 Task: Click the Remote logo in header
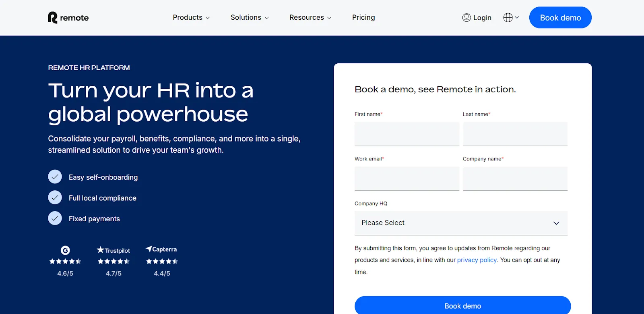pyautogui.click(x=68, y=17)
